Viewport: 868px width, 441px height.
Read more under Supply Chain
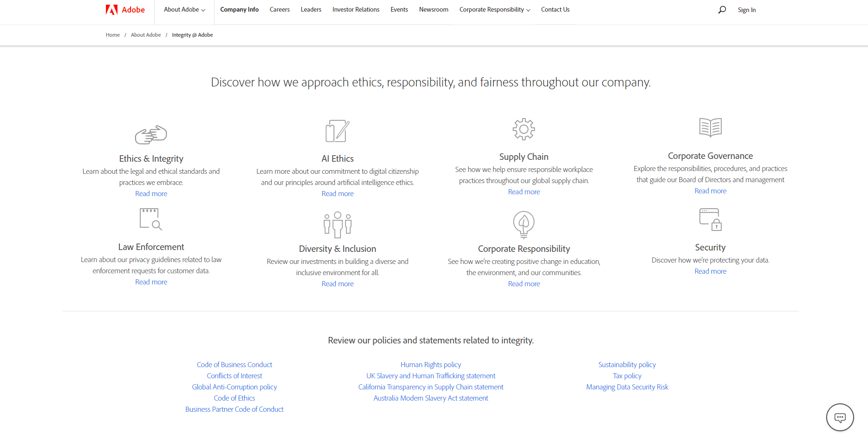tap(524, 192)
